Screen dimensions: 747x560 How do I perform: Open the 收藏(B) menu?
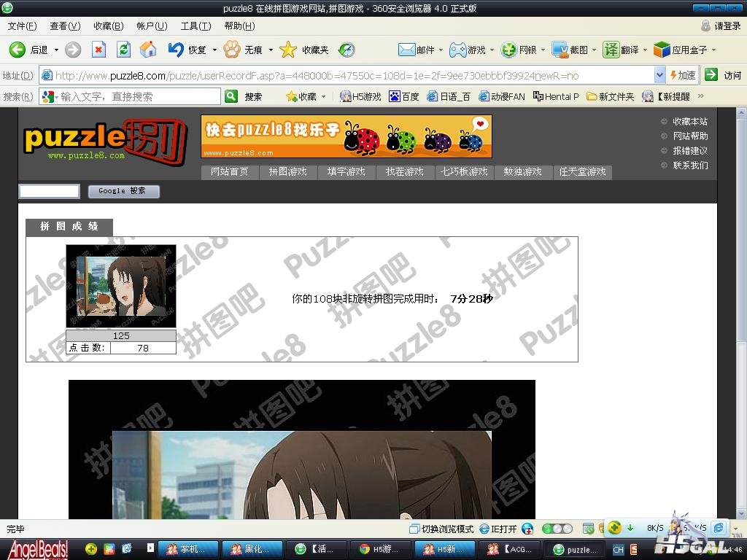pyautogui.click(x=109, y=26)
